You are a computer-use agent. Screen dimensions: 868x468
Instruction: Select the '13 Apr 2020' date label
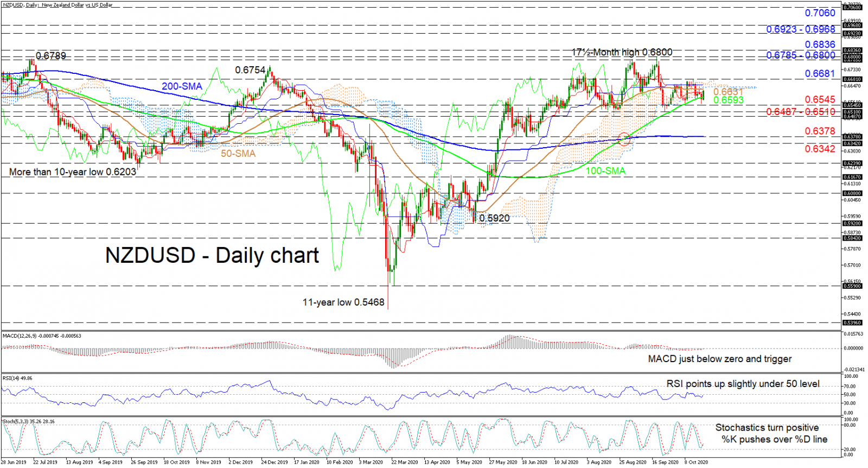click(x=437, y=463)
